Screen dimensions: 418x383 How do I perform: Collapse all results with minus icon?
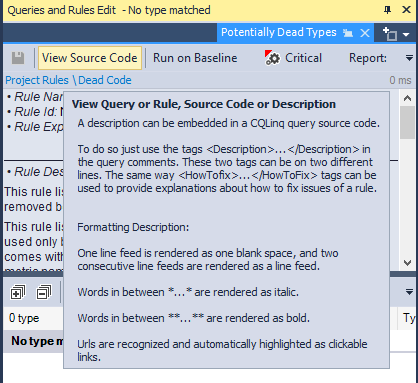tap(44, 292)
